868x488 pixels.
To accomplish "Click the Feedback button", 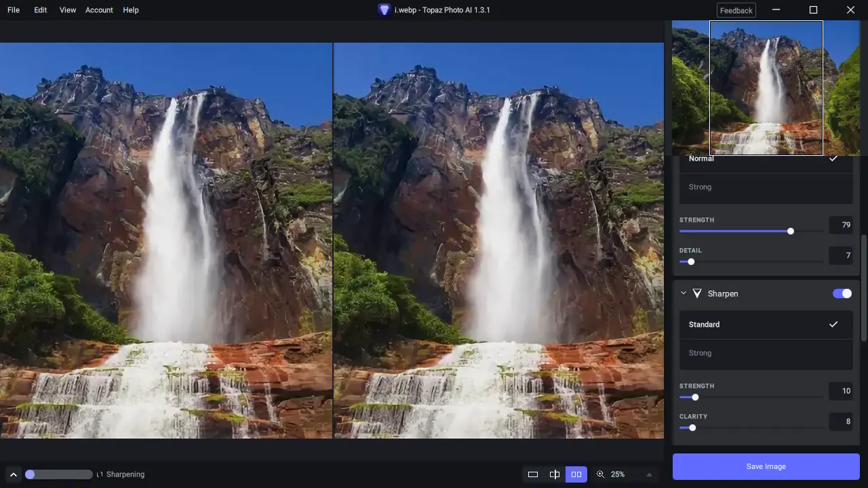I will tap(736, 10).
